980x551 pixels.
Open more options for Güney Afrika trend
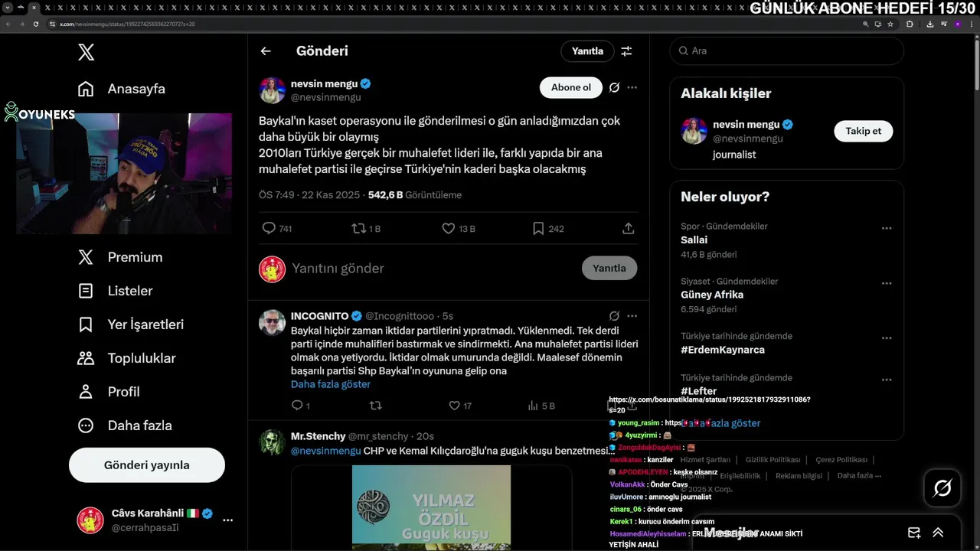click(x=887, y=283)
